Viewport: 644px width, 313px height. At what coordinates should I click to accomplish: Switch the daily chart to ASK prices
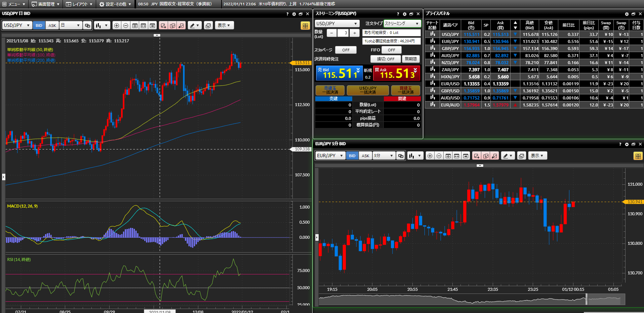[x=52, y=25]
